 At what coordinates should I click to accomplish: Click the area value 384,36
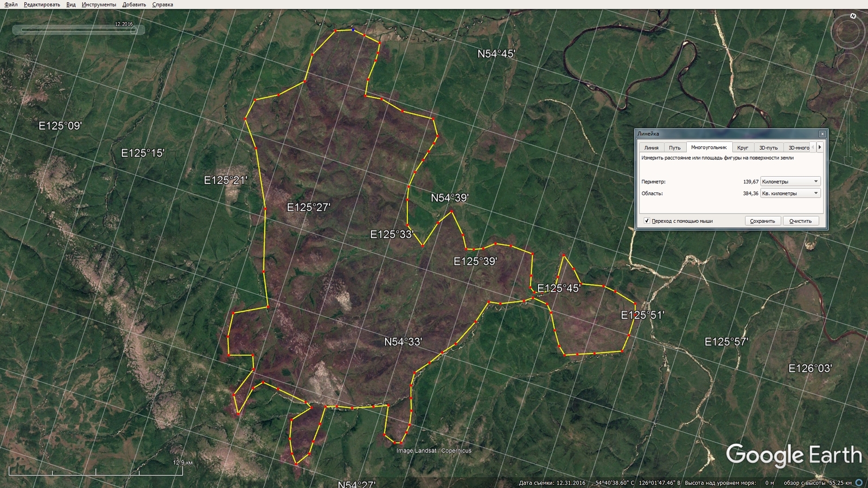point(751,194)
